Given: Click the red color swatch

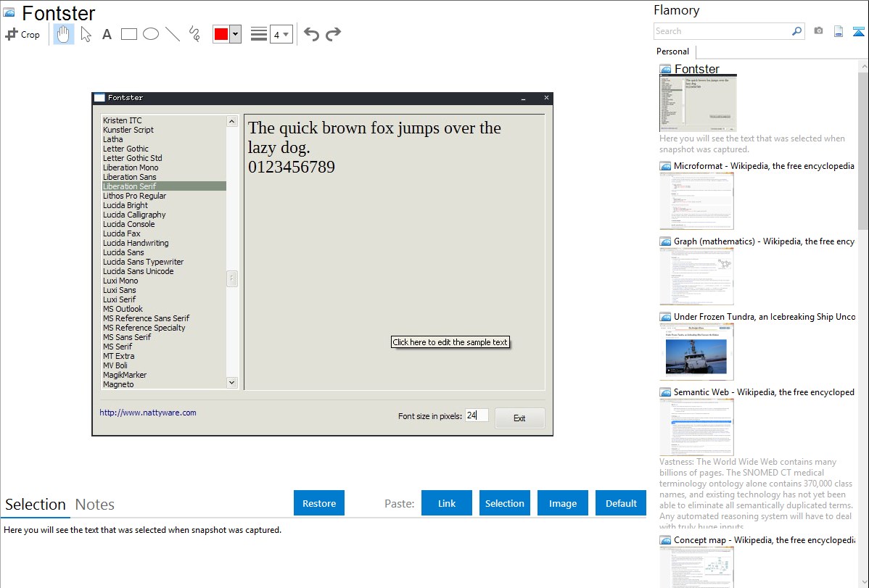Looking at the screenshot, I should pyautogui.click(x=221, y=34).
